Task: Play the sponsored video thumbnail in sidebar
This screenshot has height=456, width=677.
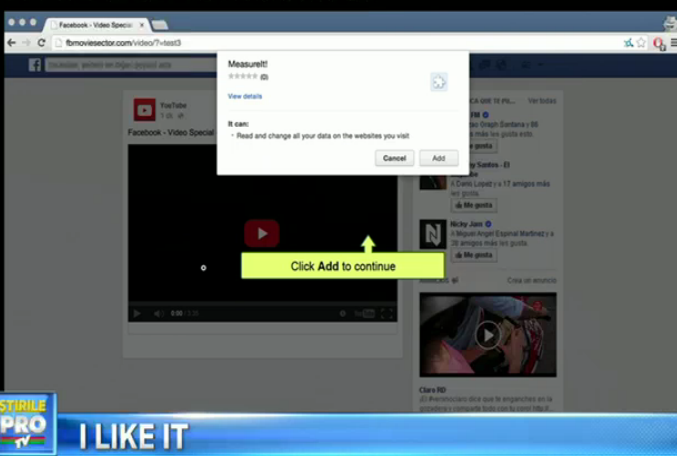Action: (487, 335)
